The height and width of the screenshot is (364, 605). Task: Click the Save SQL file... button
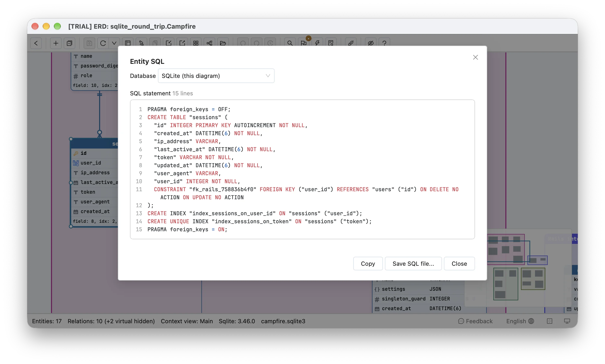coord(413,264)
